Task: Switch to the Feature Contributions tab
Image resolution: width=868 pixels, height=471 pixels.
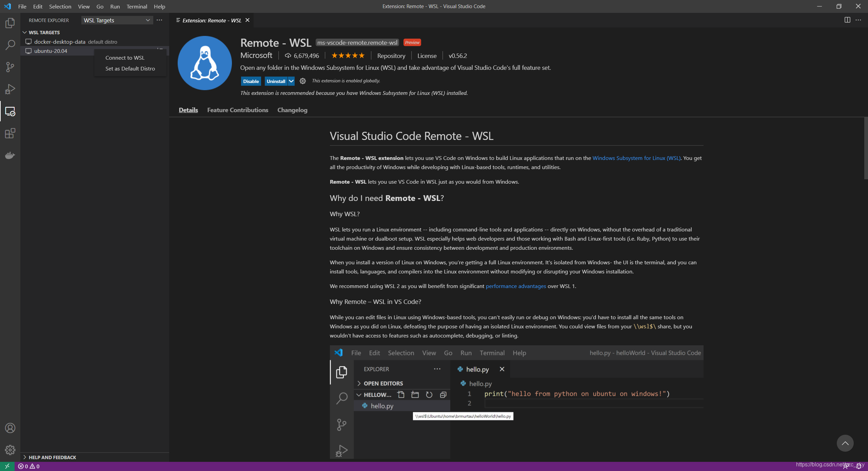Action: click(238, 110)
